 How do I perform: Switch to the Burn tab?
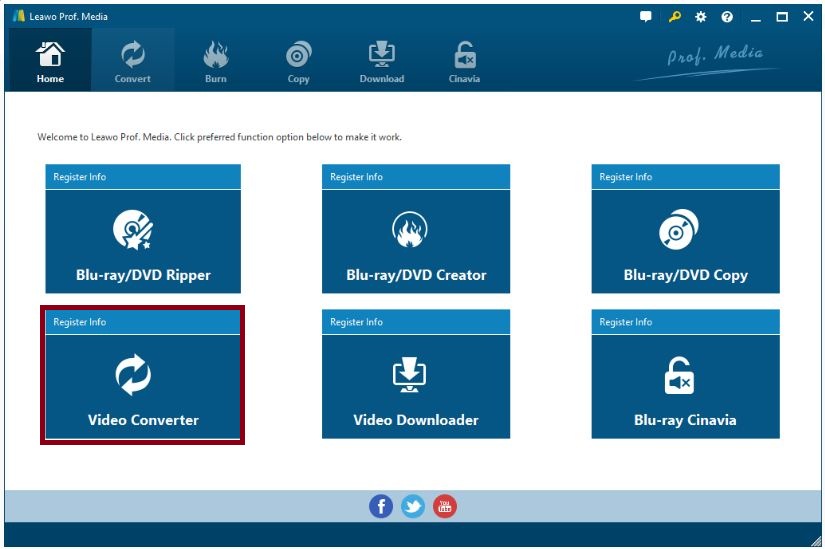point(215,61)
